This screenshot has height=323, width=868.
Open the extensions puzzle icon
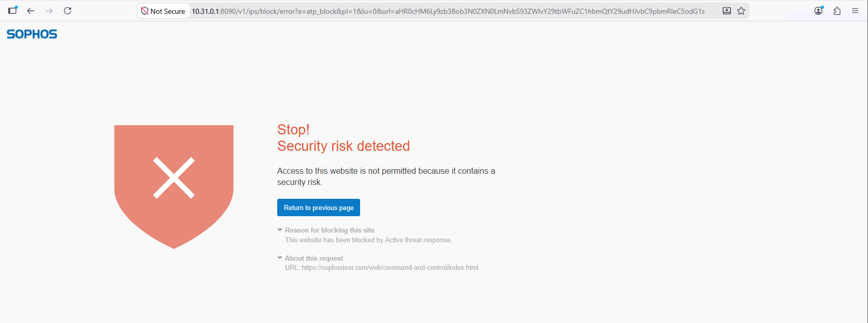click(837, 11)
